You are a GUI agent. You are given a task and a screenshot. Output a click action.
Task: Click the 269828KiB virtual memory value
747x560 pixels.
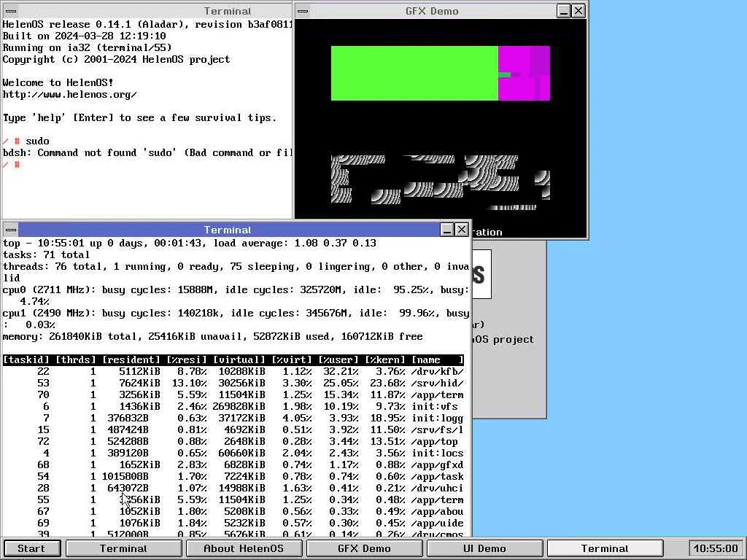tap(239, 406)
